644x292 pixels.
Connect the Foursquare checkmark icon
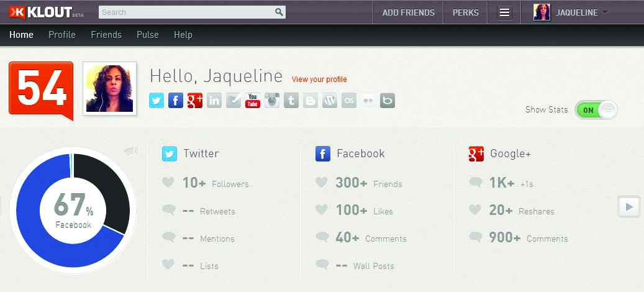tap(234, 100)
